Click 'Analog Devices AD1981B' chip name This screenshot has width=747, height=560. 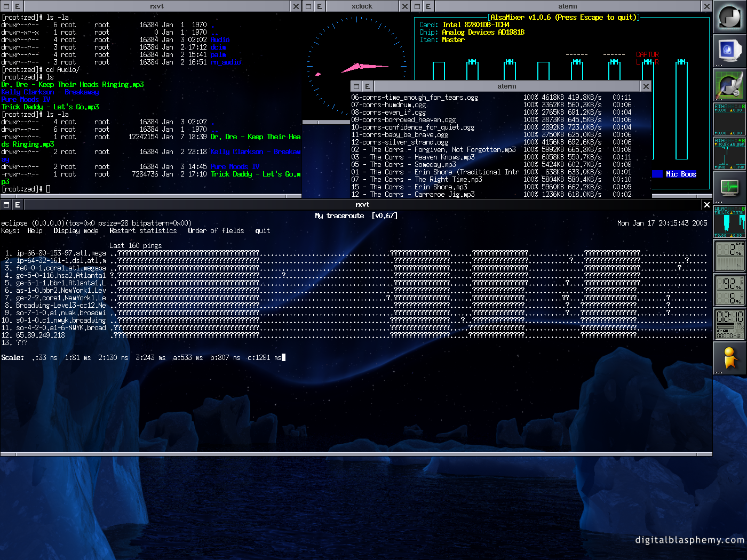coord(483,33)
